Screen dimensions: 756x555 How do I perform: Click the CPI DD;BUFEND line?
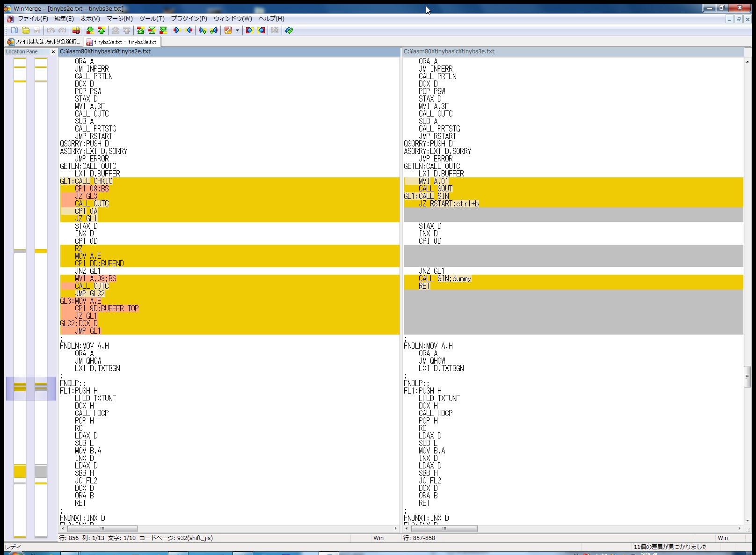229,263
